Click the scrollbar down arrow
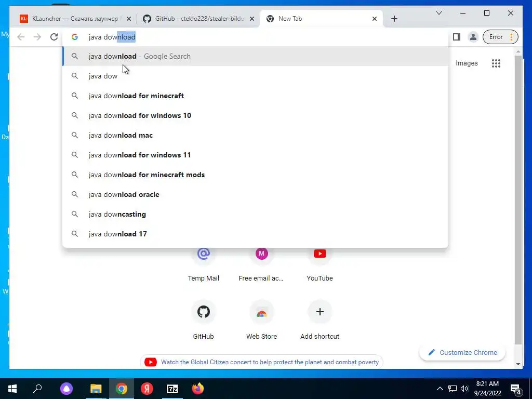 518,364
